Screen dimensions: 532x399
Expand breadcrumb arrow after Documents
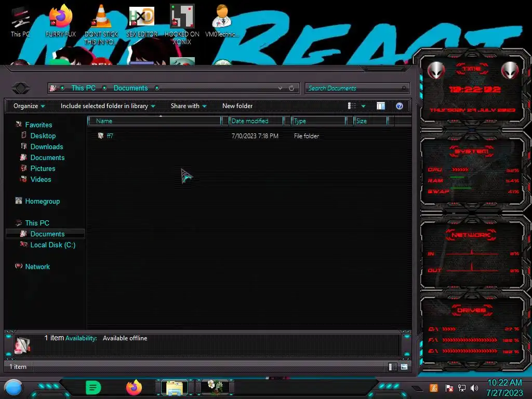(157, 88)
